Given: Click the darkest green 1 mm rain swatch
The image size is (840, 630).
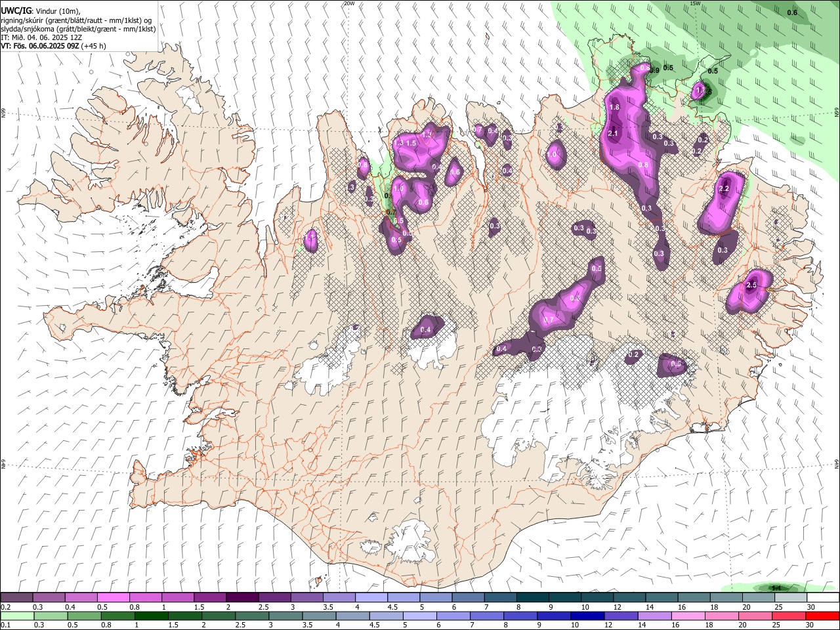Looking at the screenshot, I should coord(152,616).
